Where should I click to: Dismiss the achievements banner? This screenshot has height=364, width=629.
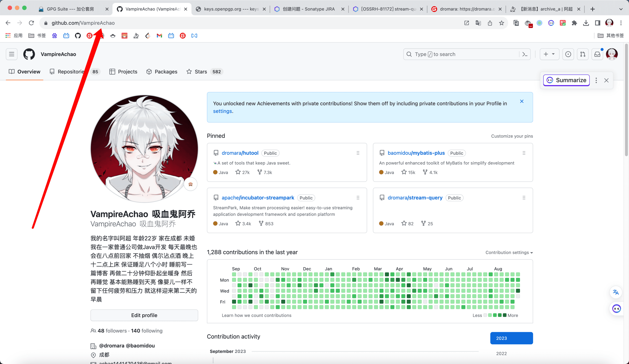(x=522, y=101)
